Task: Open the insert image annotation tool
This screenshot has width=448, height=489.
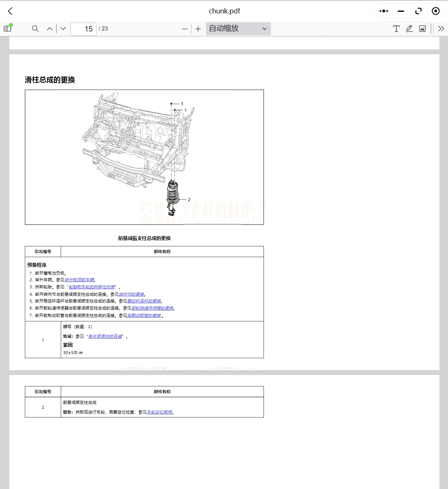Action: pyautogui.click(x=422, y=29)
